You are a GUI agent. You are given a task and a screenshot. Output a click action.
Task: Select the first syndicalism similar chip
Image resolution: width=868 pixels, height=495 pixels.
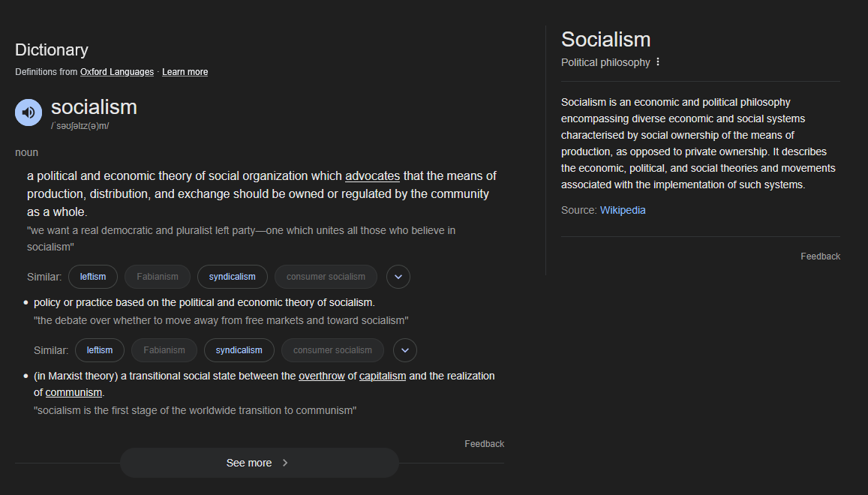[232, 277]
